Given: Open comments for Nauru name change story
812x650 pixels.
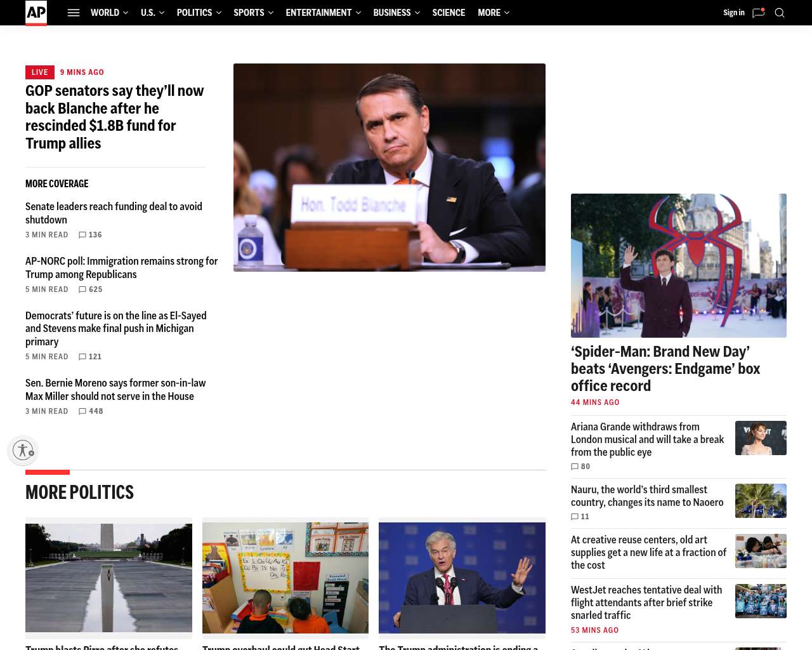Looking at the screenshot, I should [x=580, y=517].
